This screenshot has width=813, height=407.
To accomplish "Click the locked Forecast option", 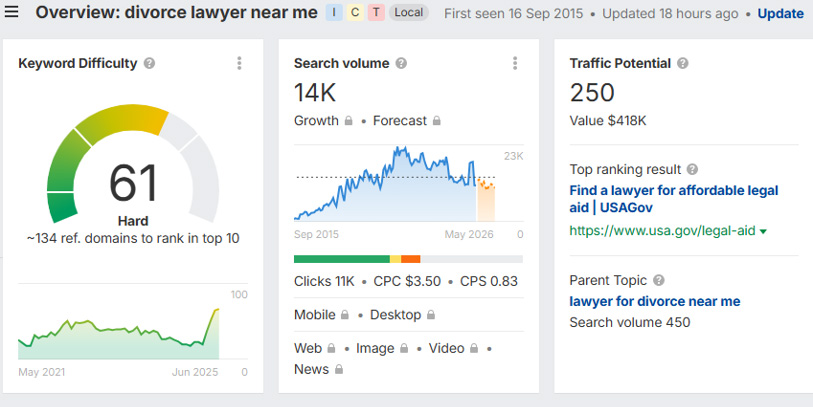I will point(407,121).
